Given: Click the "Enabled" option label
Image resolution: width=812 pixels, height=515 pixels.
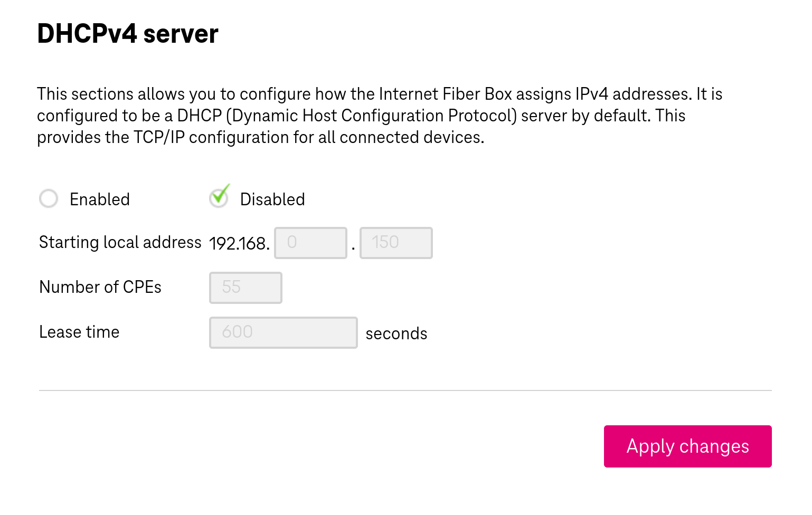Looking at the screenshot, I should [x=100, y=199].
